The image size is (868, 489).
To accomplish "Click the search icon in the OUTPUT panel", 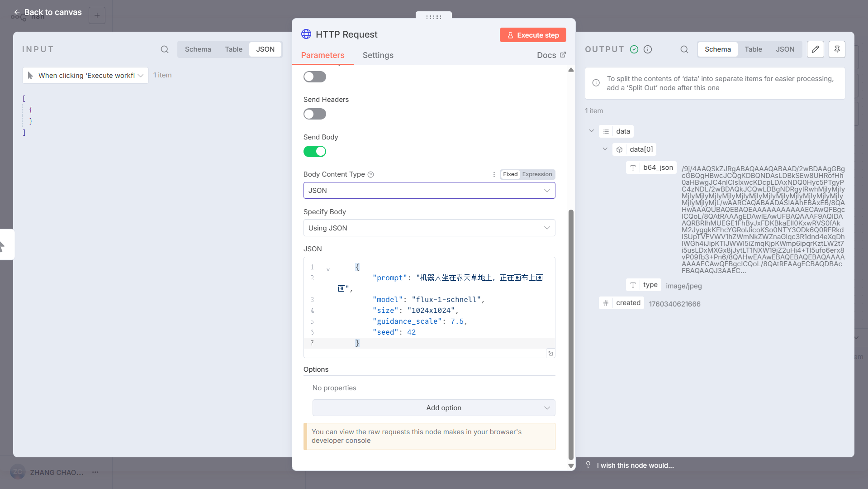I will click(x=684, y=49).
